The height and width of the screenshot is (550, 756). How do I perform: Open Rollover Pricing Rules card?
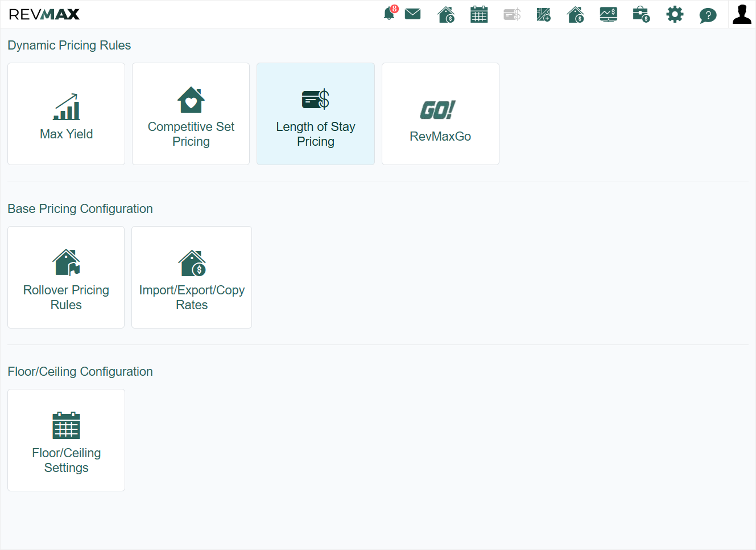pyautogui.click(x=66, y=277)
